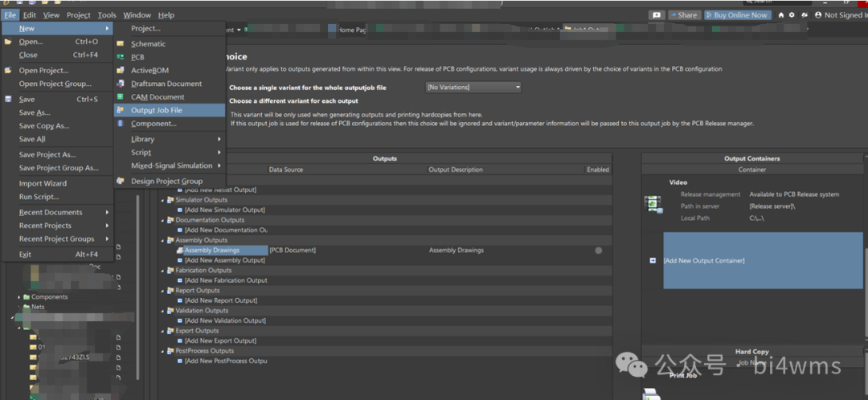The image size is (868, 400).
Task: Click the Video output container icon
Action: 653,205
